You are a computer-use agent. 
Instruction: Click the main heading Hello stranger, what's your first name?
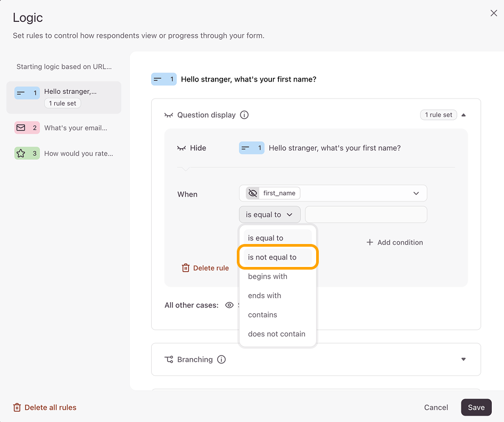coord(249,79)
